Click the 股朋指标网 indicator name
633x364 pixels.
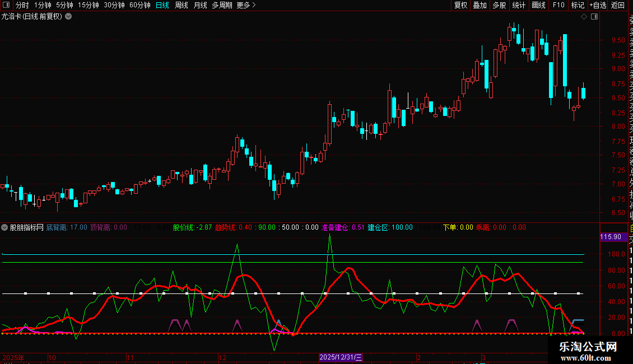tap(27, 227)
